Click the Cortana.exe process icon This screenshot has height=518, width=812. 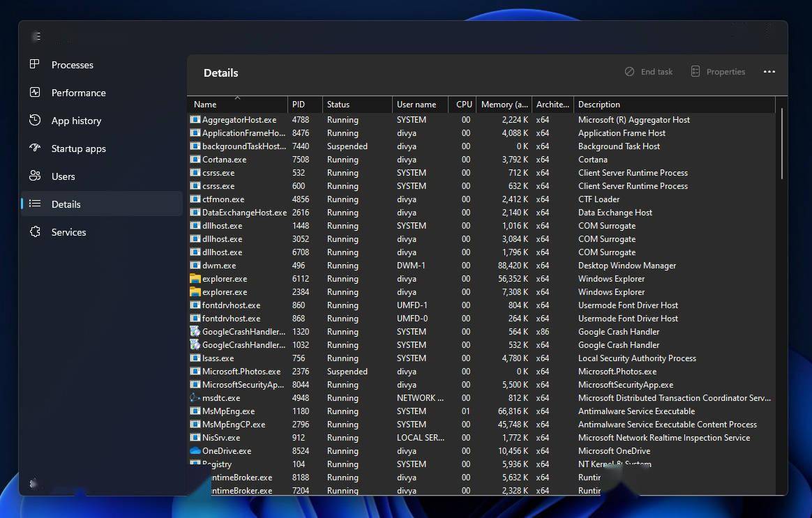click(x=194, y=159)
